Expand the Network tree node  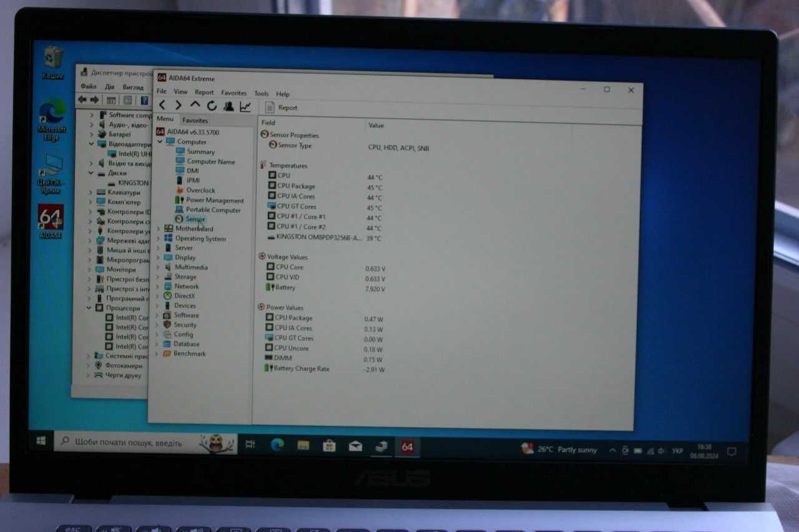coord(158,286)
